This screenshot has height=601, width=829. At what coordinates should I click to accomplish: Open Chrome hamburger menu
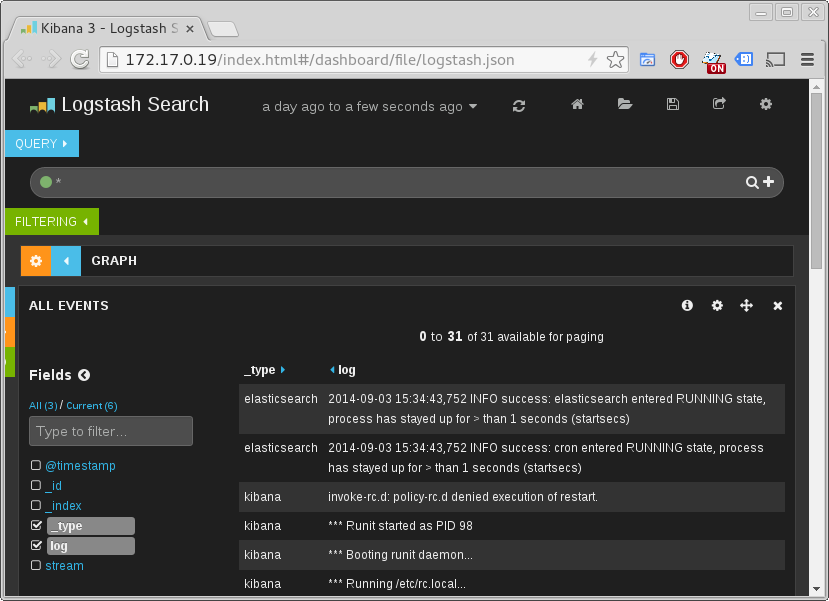pos(807,59)
